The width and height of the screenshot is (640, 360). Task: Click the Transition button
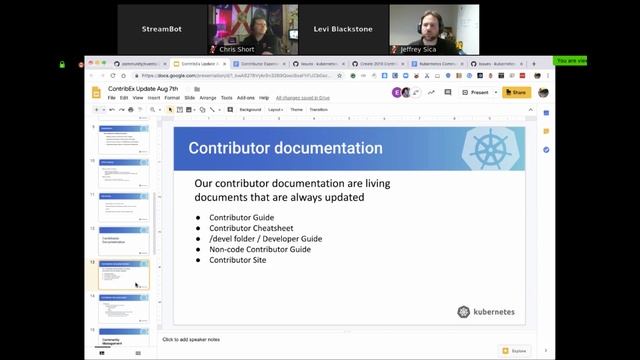pos(319,110)
